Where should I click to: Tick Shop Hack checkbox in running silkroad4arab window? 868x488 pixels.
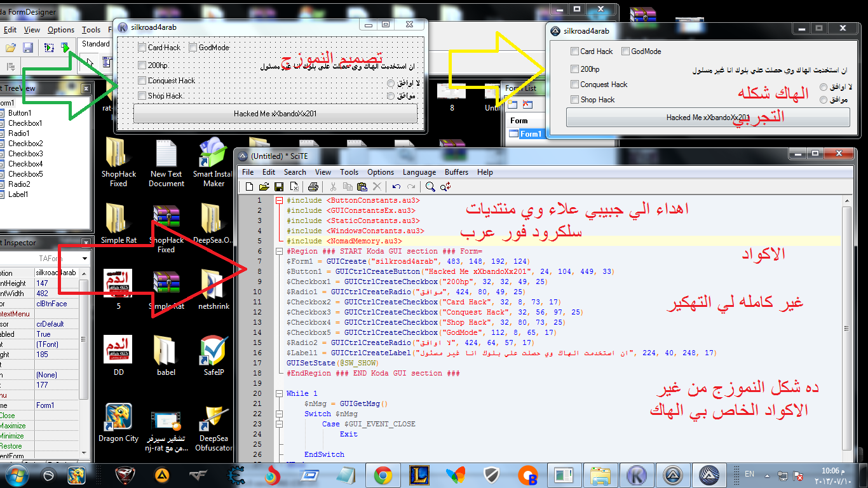(574, 100)
